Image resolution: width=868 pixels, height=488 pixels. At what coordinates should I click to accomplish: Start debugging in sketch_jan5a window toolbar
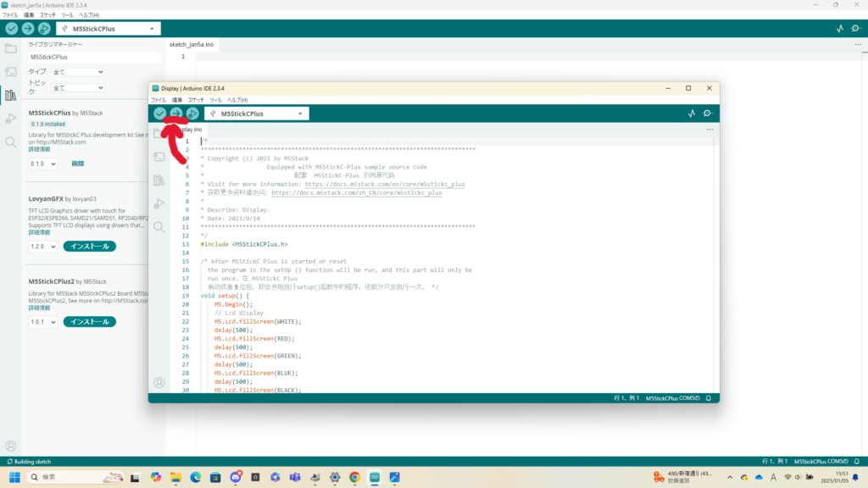click(x=44, y=29)
